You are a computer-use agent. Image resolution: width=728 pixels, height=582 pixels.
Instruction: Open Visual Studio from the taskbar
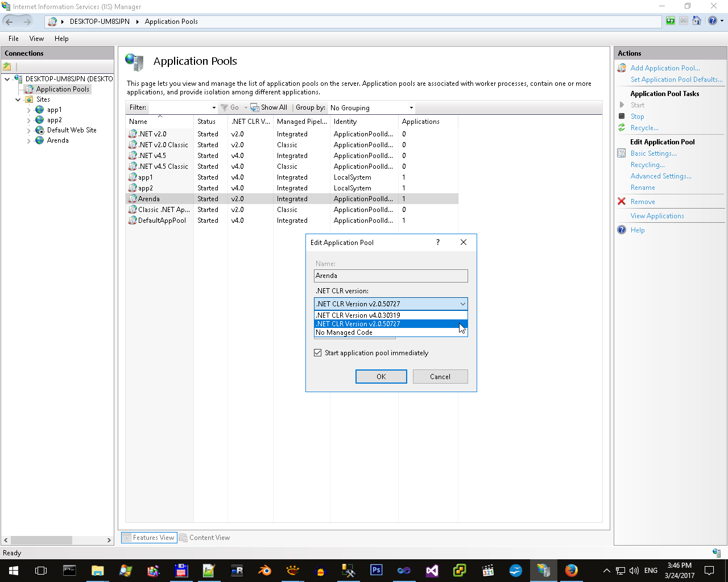coord(432,570)
